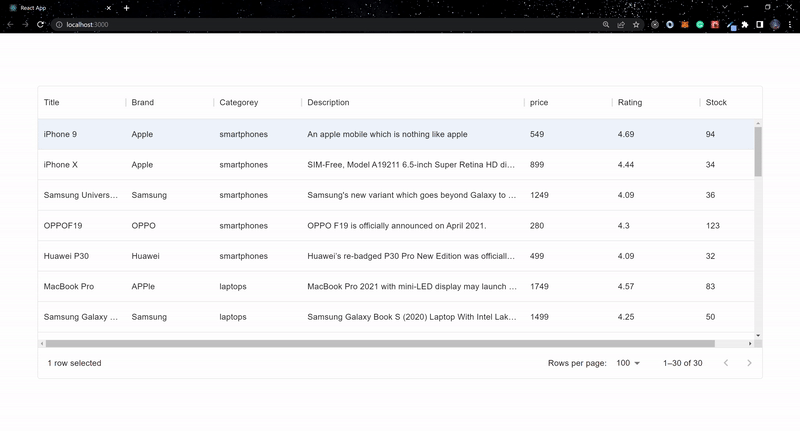This screenshot has width=800, height=431.
Task: Open the Grammarly green extension icon
Action: [700, 24]
